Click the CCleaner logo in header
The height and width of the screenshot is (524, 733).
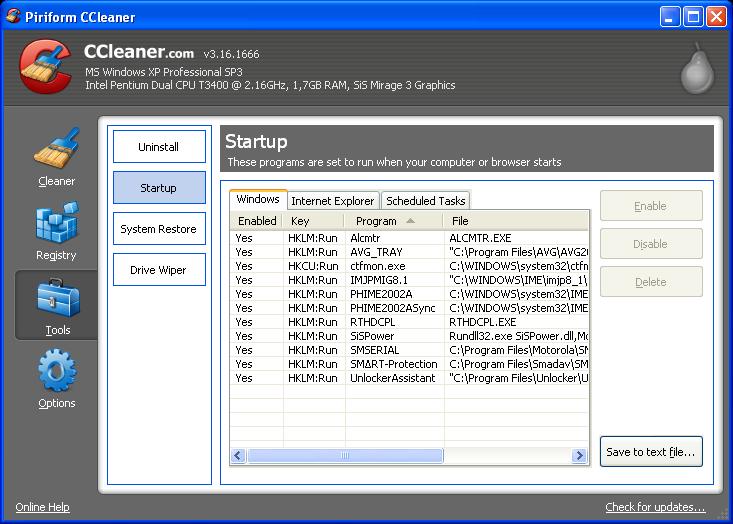tap(45, 66)
